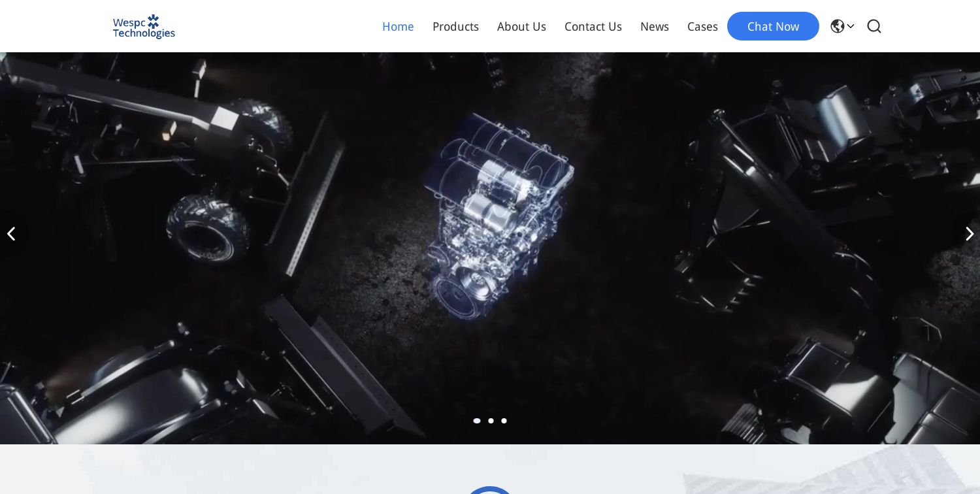Visit the Cases page

pos(702,26)
